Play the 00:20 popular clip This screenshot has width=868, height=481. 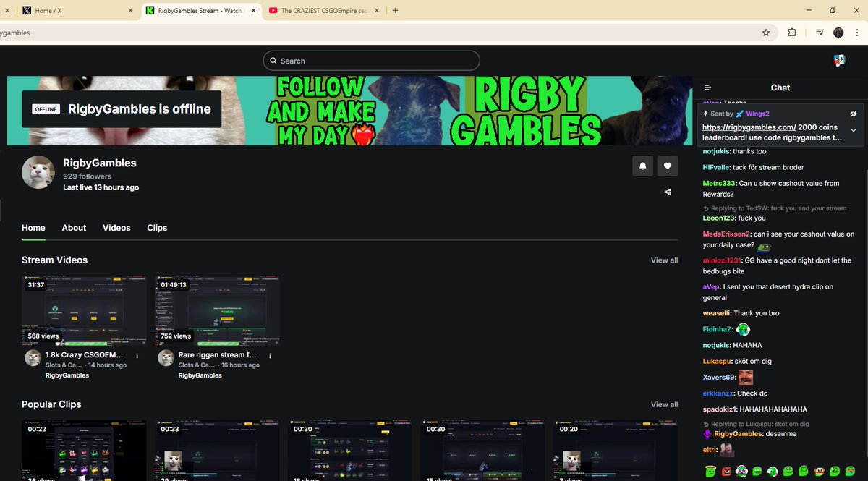(x=616, y=450)
